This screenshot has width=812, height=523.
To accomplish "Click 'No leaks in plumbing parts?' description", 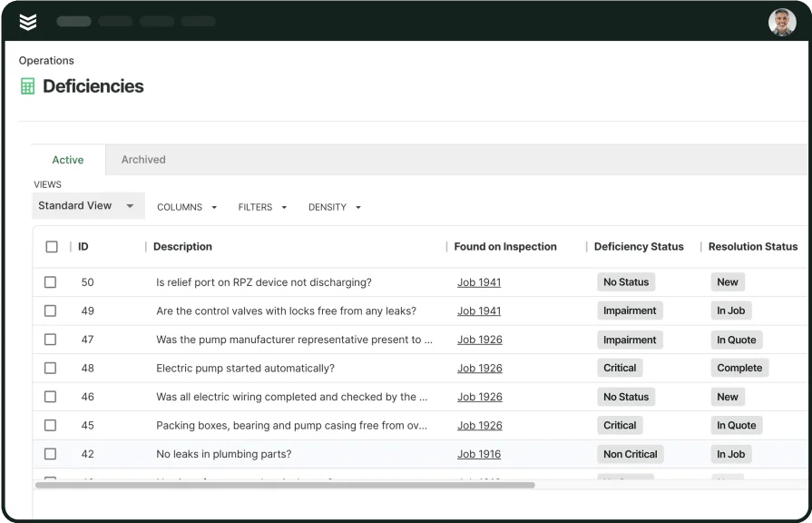I will pos(224,454).
